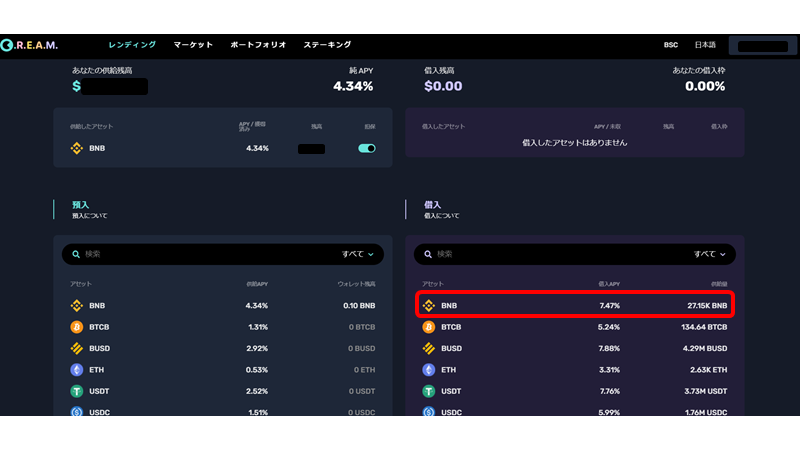Select 27.15K BNB supply amount
This screenshot has width=800, height=450.
[707, 306]
